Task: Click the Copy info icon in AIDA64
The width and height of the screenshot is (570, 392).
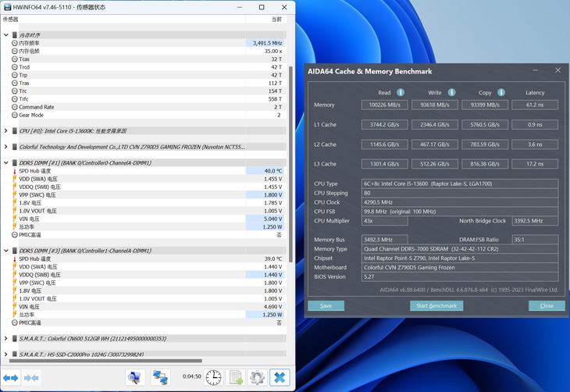Action: [501, 92]
